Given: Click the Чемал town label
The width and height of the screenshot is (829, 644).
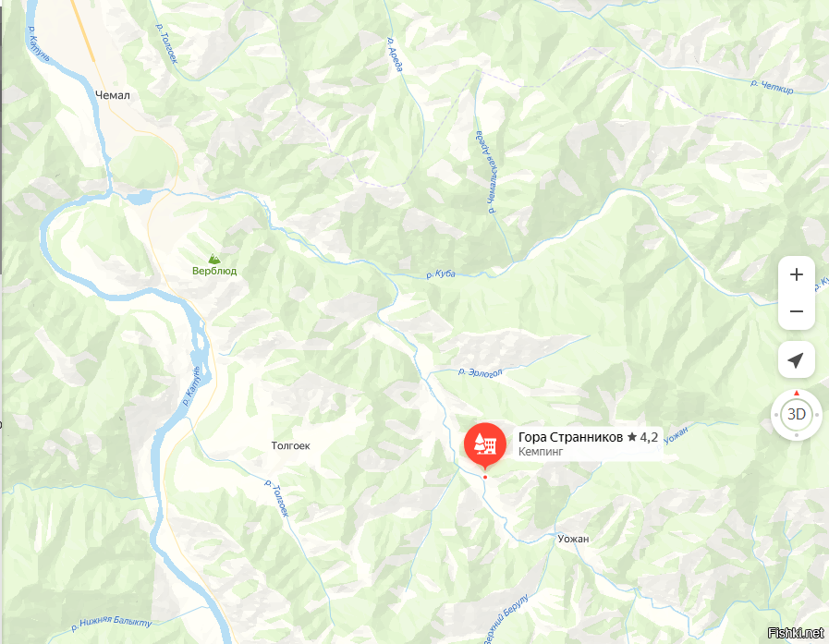Looking at the screenshot, I should pos(112,95).
